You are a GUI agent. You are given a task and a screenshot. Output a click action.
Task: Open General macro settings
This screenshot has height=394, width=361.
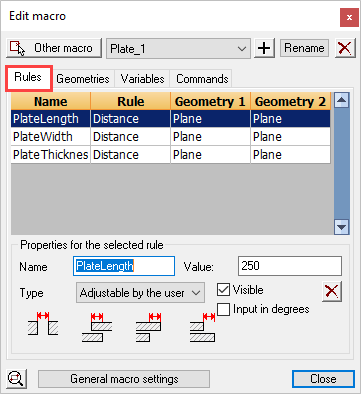pyautogui.click(x=124, y=379)
